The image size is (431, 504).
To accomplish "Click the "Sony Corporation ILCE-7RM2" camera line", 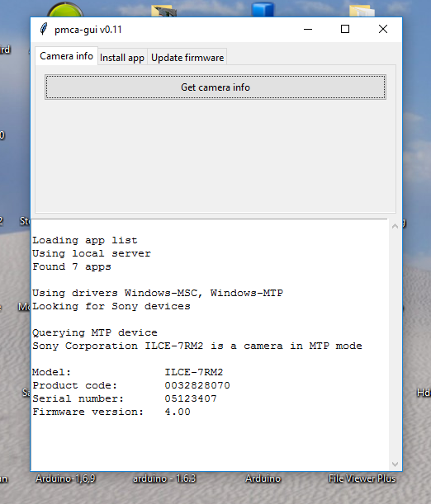I will [197, 346].
